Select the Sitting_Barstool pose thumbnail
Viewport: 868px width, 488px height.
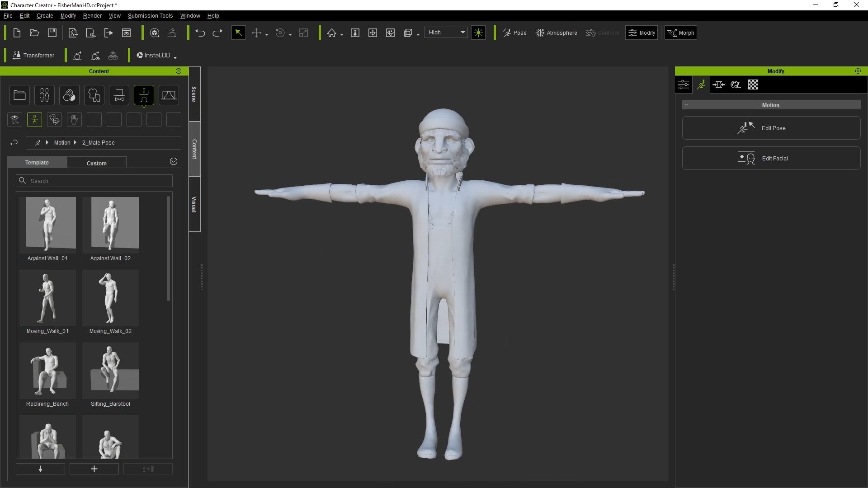110,371
